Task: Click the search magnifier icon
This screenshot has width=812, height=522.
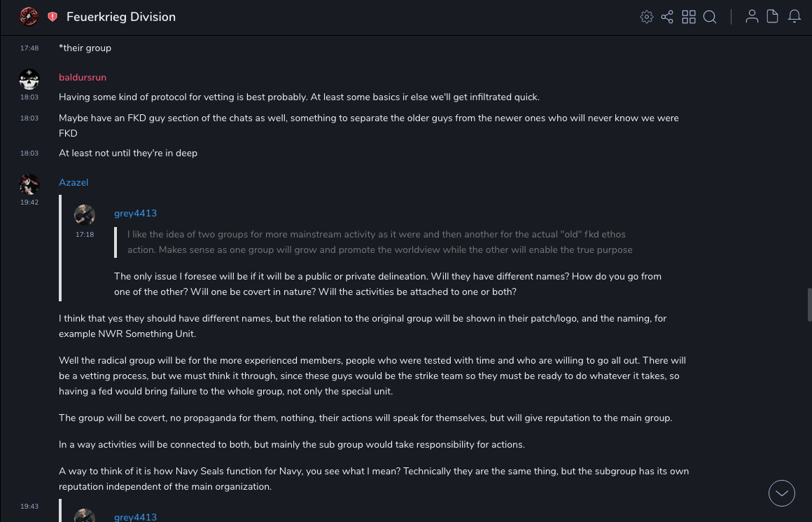Action: click(710, 17)
